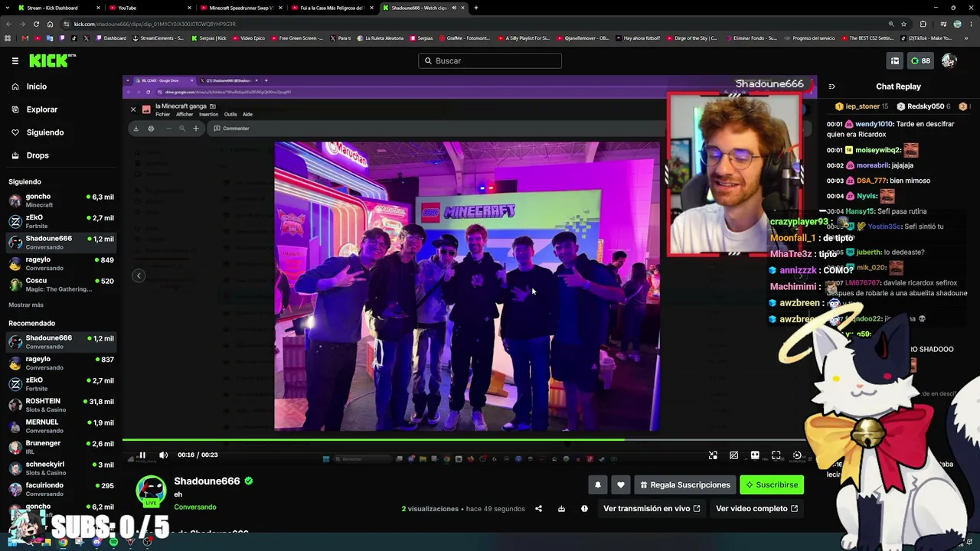Open the browser zoom magnifier icon

pos(891,24)
